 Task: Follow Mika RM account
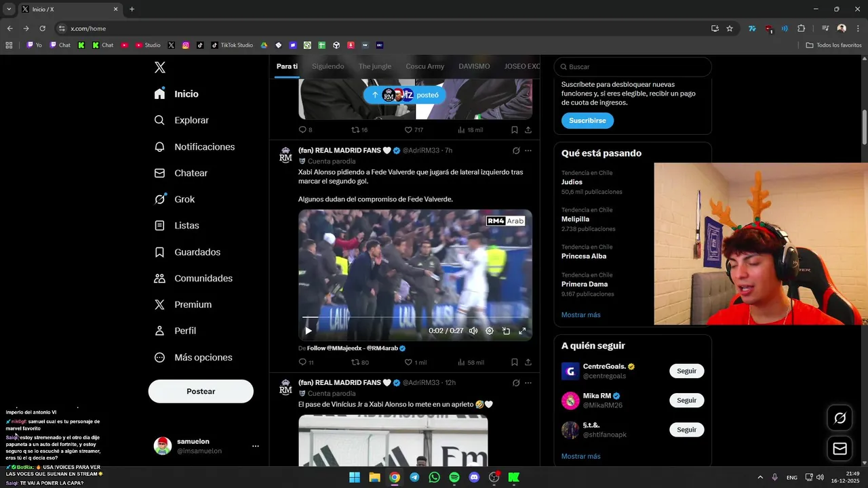click(x=686, y=400)
